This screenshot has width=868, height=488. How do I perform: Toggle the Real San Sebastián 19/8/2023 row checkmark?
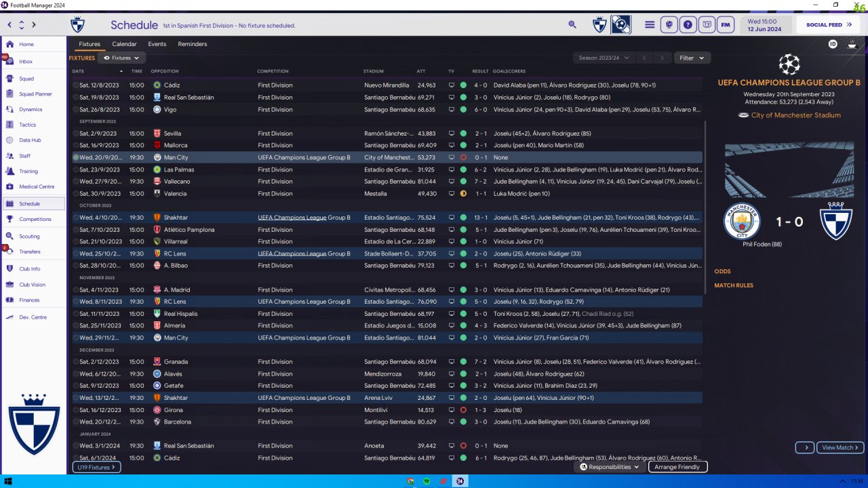point(76,98)
